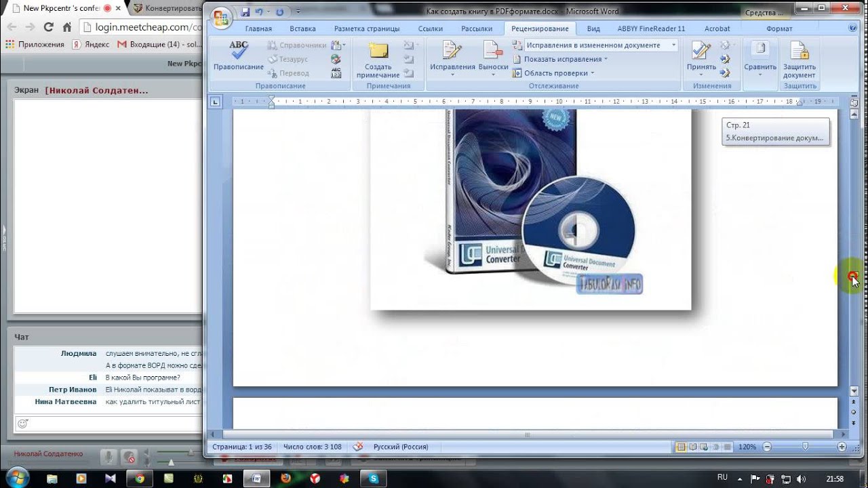Switch to Full Screen Reading view
The image size is (868, 488).
point(692,447)
